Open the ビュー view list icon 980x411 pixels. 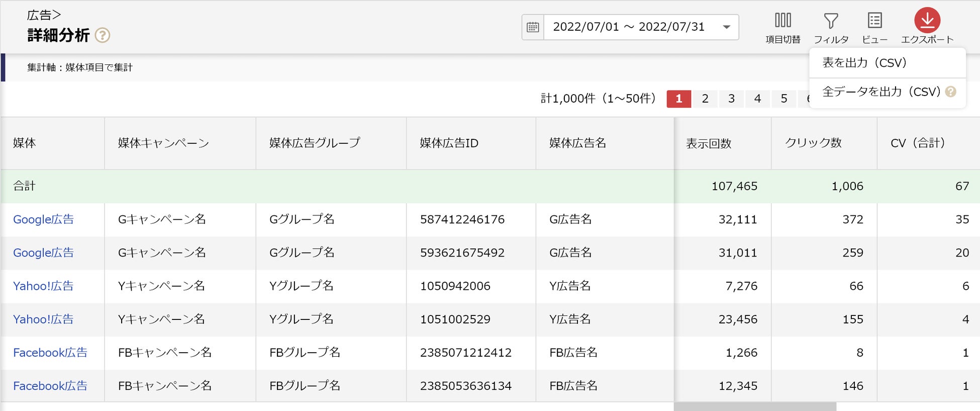[x=874, y=21]
